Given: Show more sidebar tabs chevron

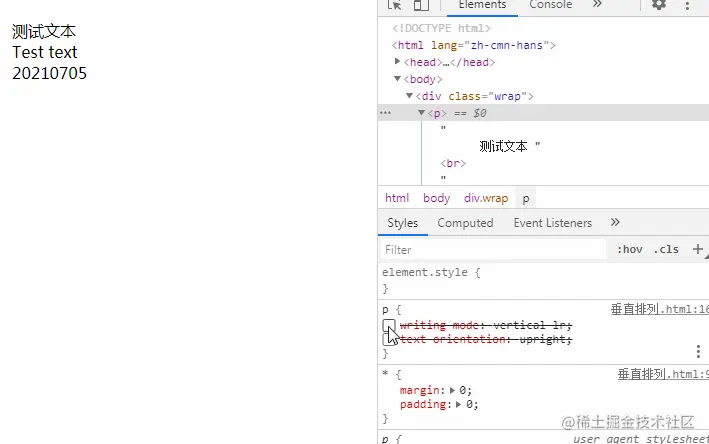Looking at the screenshot, I should point(615,222).
